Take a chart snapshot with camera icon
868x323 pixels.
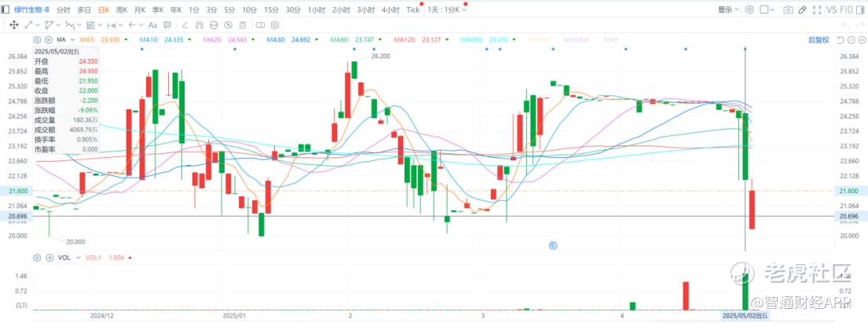(x=789, y=10)
